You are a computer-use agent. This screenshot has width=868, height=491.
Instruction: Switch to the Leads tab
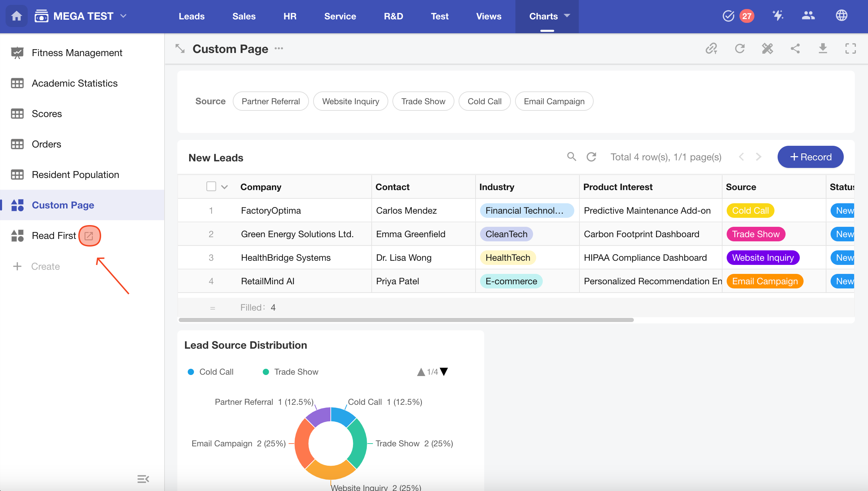[192, 16]
